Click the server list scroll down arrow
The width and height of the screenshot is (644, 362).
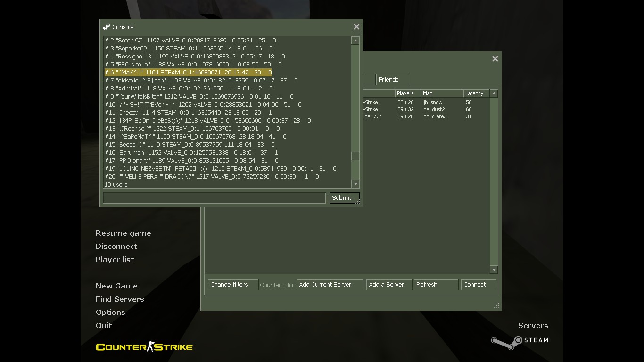coord(494,270)
